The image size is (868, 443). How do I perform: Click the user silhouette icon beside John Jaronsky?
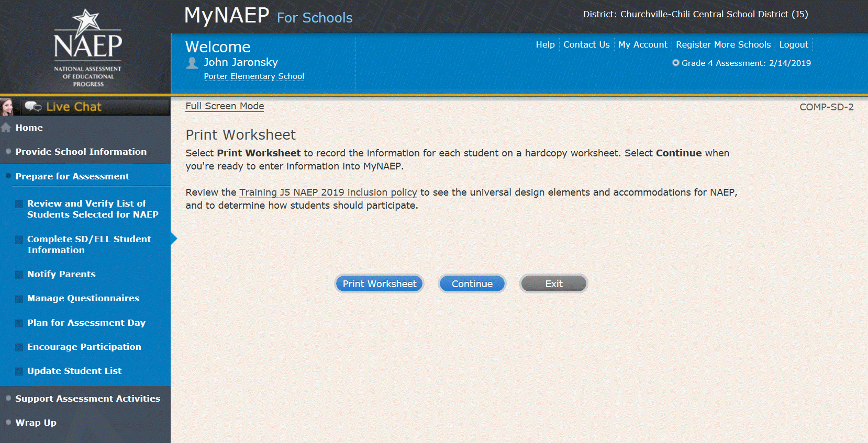click(192, 63)
